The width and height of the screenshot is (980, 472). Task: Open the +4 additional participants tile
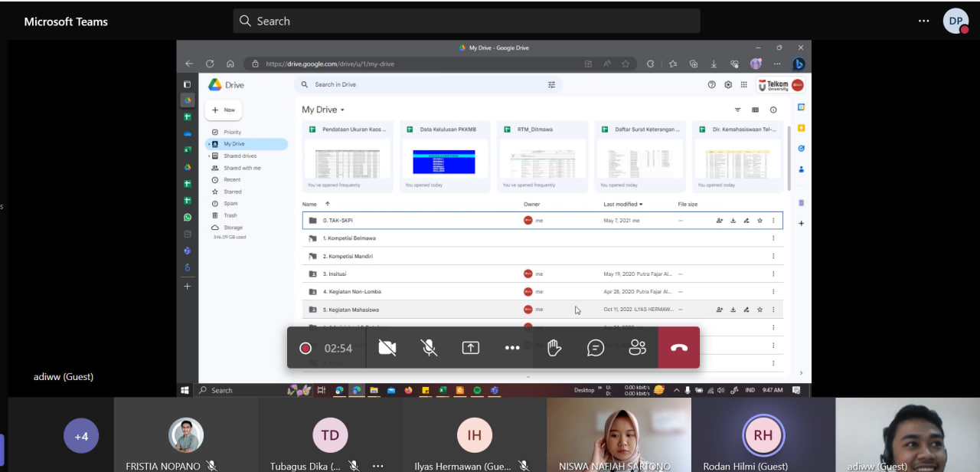81,436
